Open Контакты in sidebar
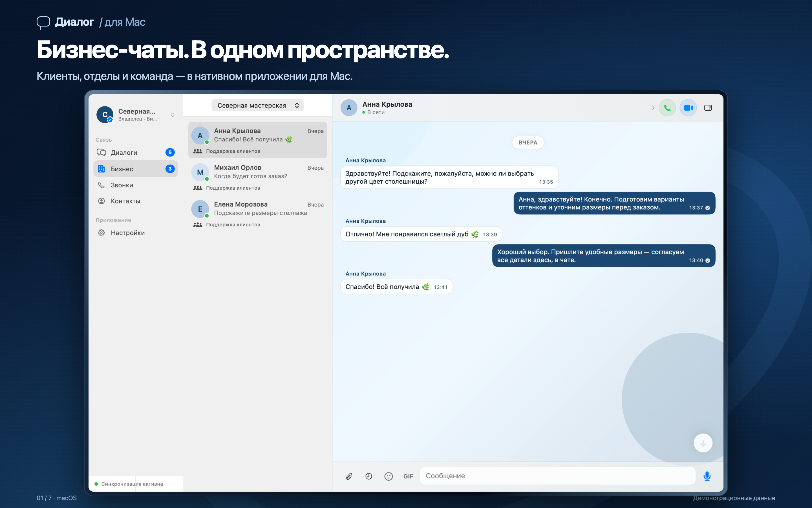Screen dimensions: 812x508 coord(136,201)
